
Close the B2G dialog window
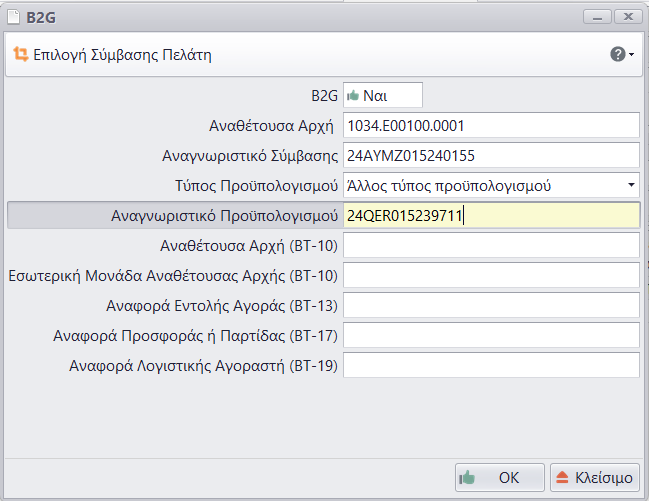pos(626,15)
